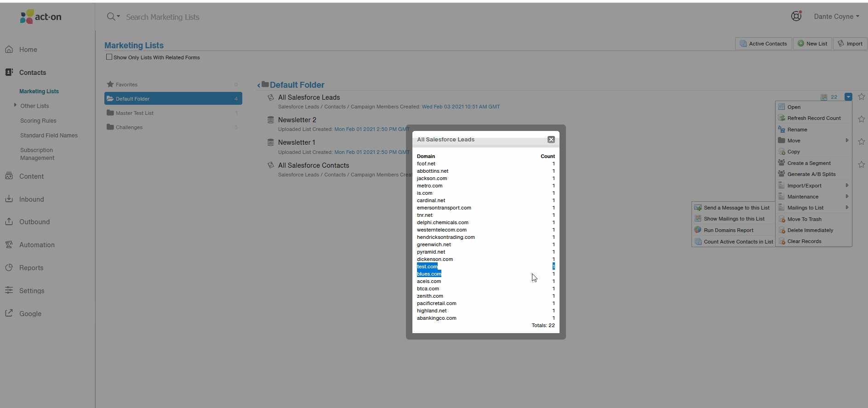Choose Copy from the context menu

click(814, 152)
